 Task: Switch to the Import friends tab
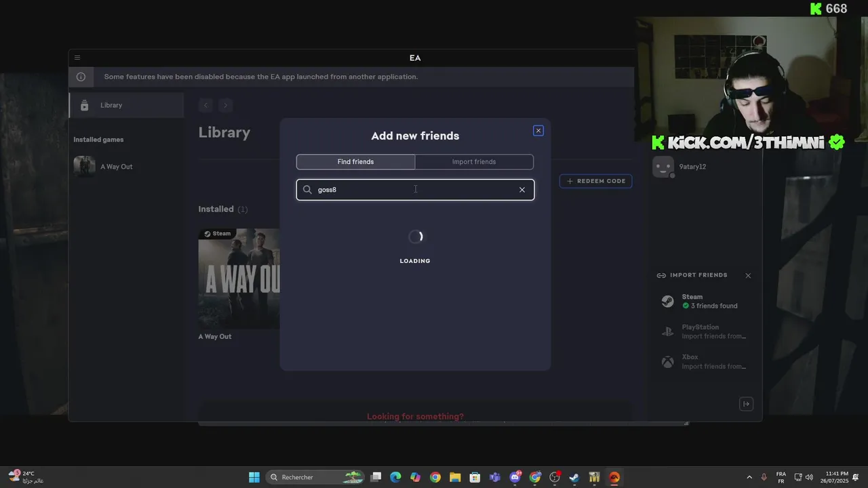[474, 162]
